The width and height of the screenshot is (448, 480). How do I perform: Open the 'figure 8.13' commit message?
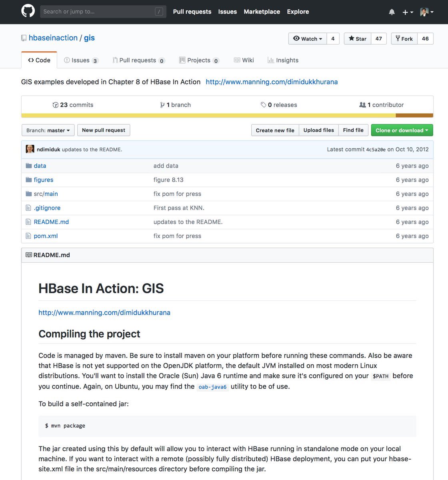[168, 180]
